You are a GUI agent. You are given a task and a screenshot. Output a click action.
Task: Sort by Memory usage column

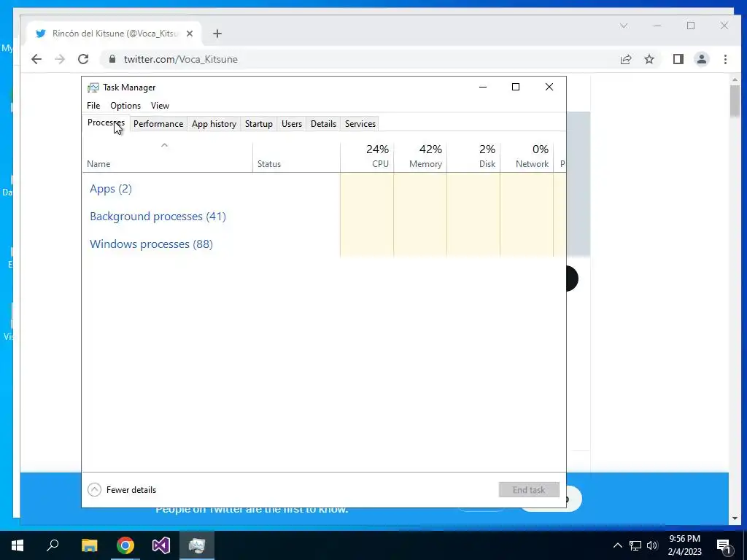[x=420, y=157]
